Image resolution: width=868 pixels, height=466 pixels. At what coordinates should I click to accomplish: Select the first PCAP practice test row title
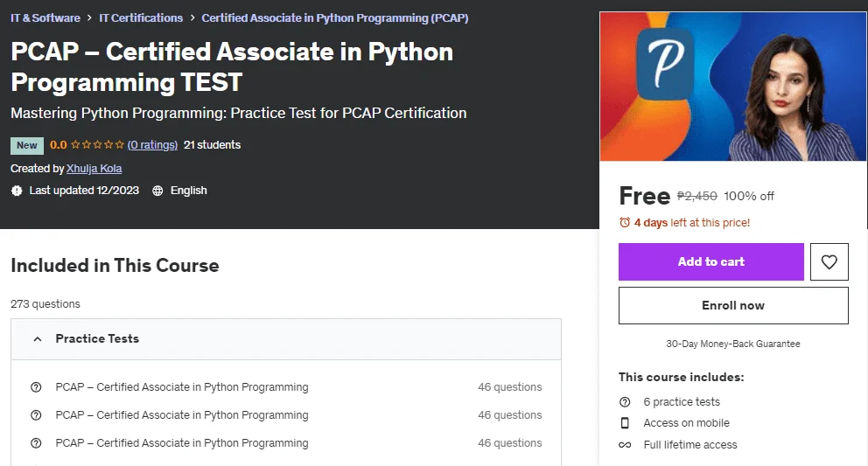182,387
